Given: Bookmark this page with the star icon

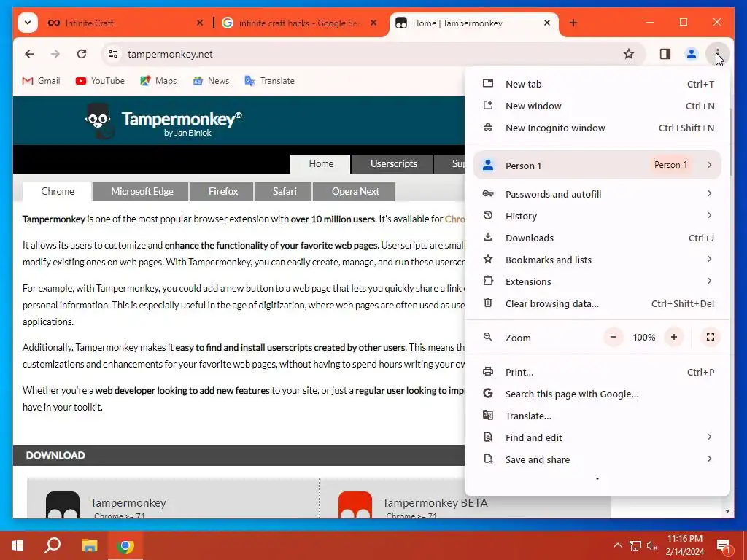Looking at the screenshot, I should (629, 54).
